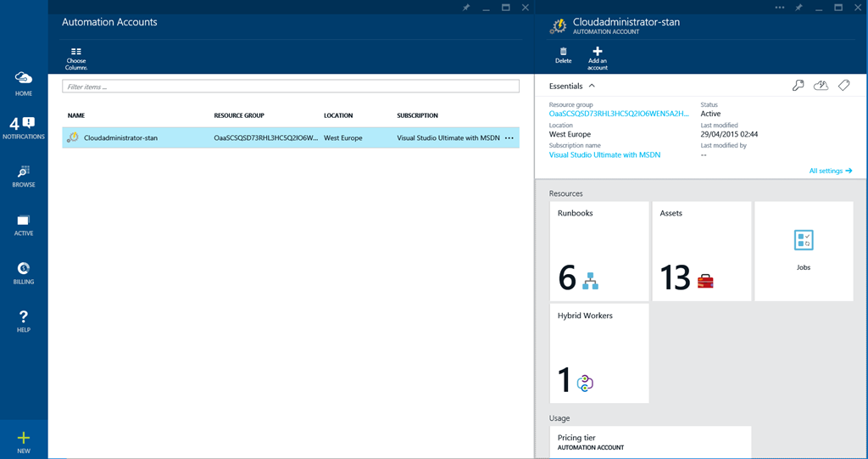Click the tags icon in Essentials bar

[x=843, y=86]
